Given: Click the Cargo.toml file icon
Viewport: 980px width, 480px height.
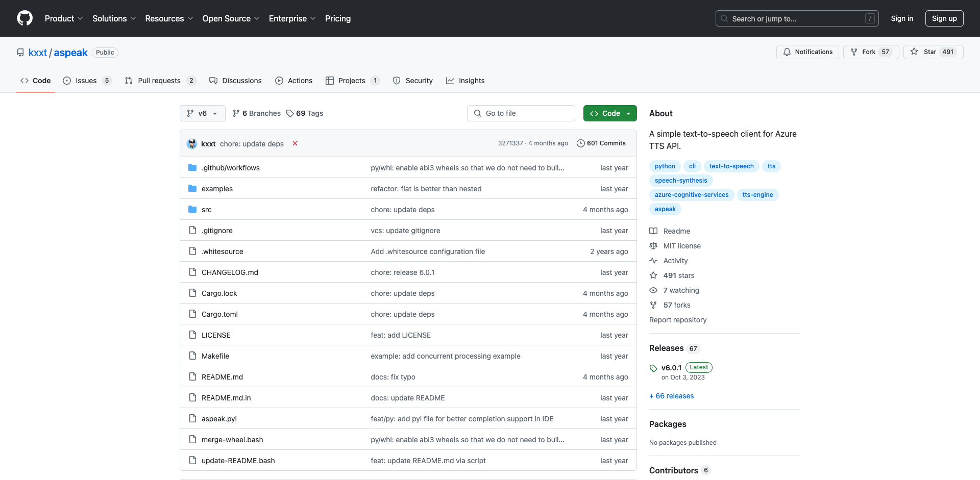Looking at the screenshot, I should point(192,314).
